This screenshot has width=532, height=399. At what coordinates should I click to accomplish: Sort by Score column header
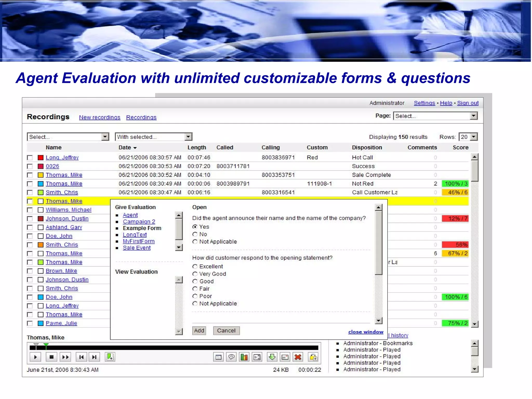click(461, 148)
